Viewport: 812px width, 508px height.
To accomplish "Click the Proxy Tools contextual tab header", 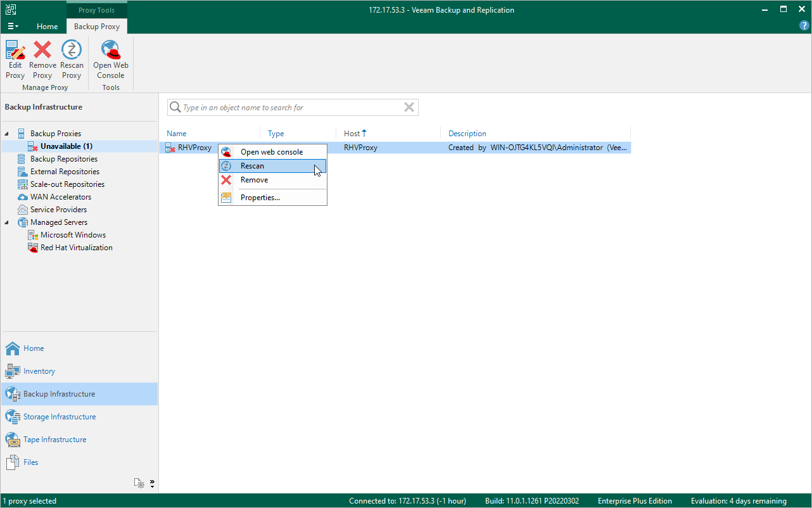I will [97, 10].
